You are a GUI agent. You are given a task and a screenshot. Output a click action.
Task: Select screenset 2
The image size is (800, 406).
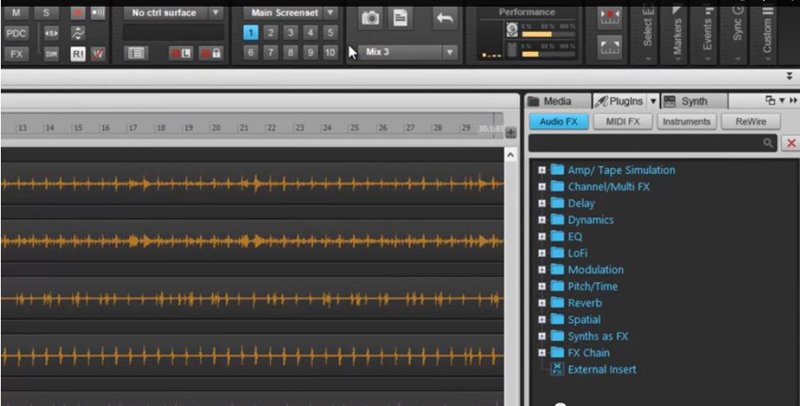coord(270,33)
